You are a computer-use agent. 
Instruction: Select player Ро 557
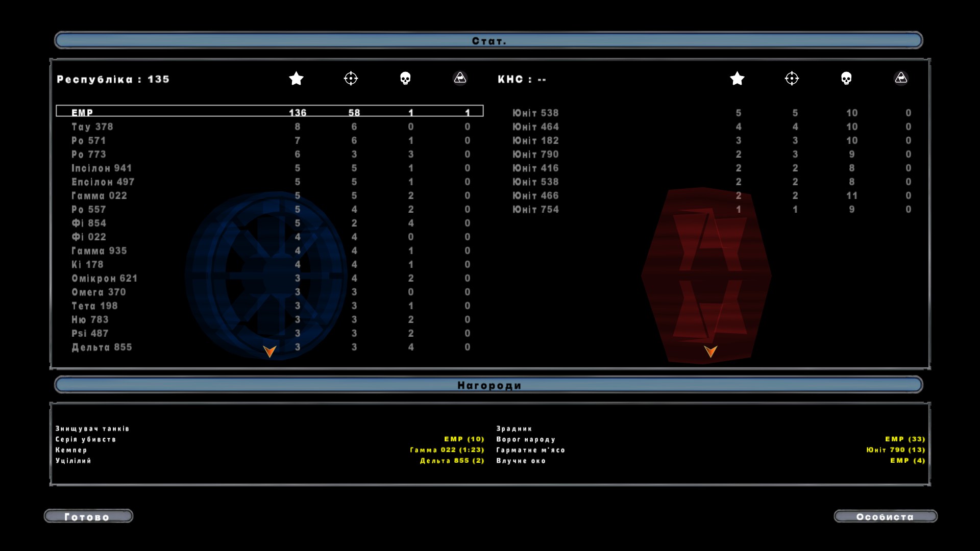269,209
